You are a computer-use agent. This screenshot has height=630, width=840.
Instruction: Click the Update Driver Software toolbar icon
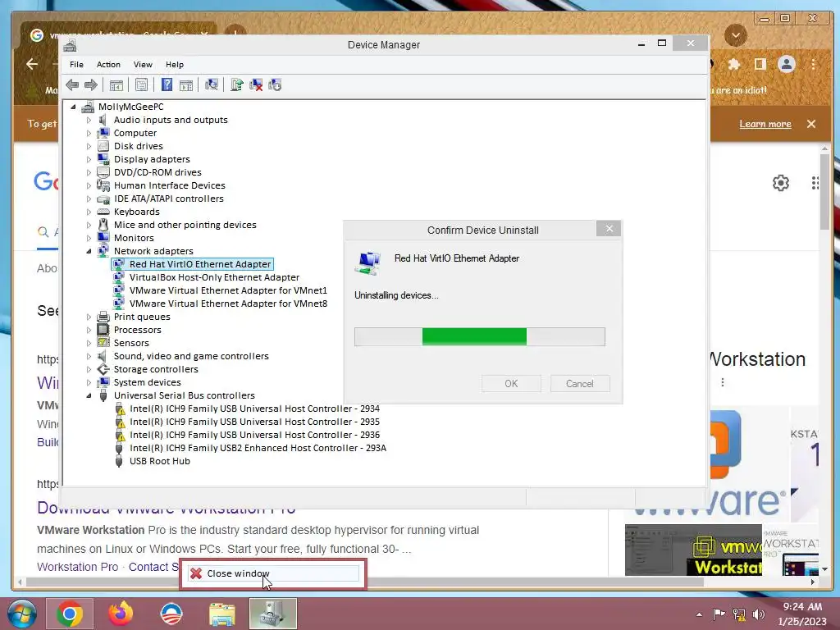237,84
